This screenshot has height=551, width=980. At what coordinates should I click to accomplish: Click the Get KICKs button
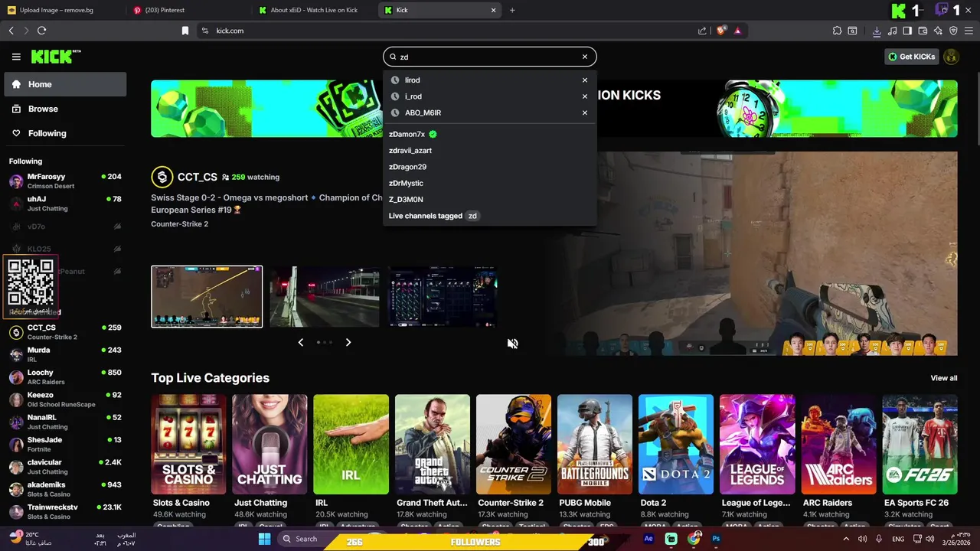point(911,57)
